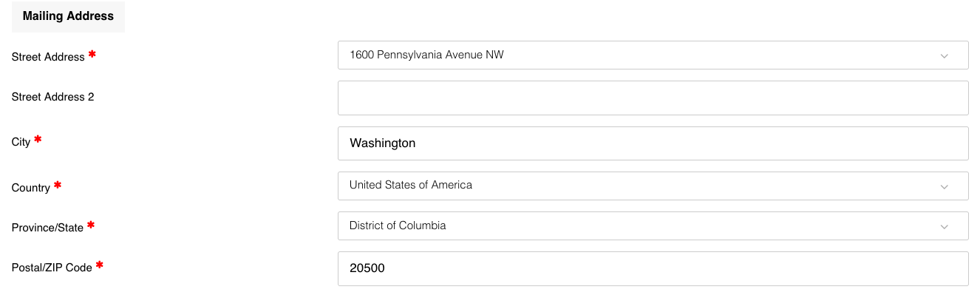Click the ZIP field showing 20500
Screen dimensions: 980x295
click(x=653, y=268)
